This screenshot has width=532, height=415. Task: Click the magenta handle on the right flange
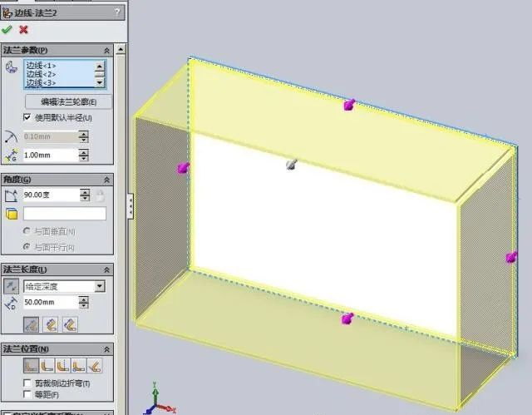[x=511, y=257]
